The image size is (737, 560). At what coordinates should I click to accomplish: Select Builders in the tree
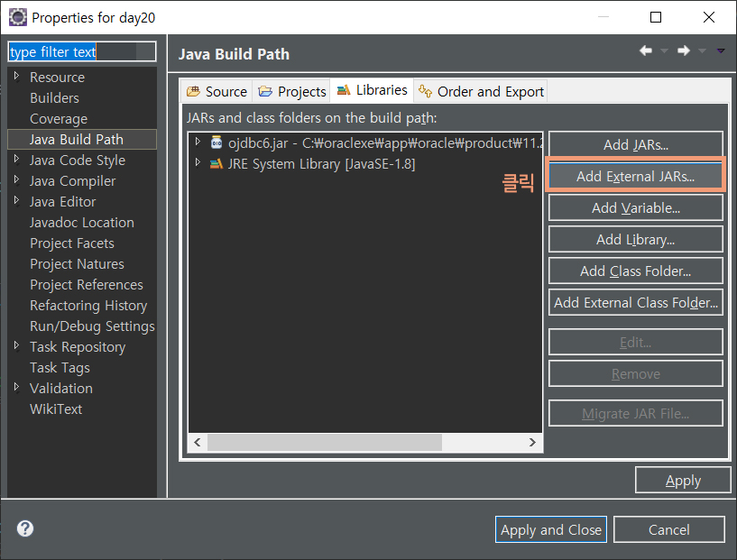tap(54, 97)
